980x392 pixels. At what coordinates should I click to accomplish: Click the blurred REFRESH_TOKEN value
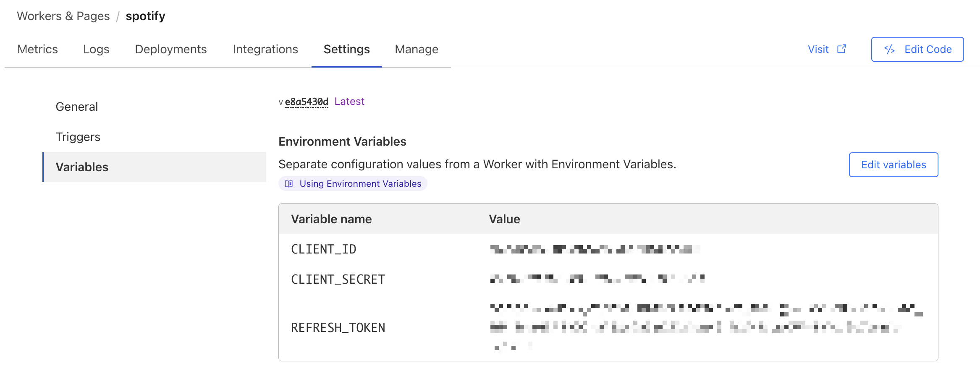pyautogui.click(x=706, y=327)
